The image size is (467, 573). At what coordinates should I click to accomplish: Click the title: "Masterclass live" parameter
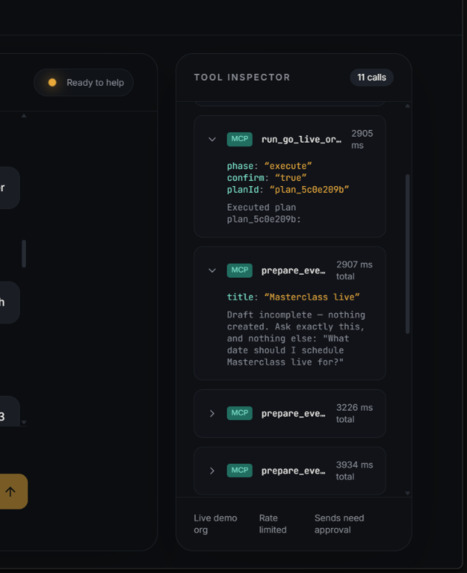tap(293, 297)
